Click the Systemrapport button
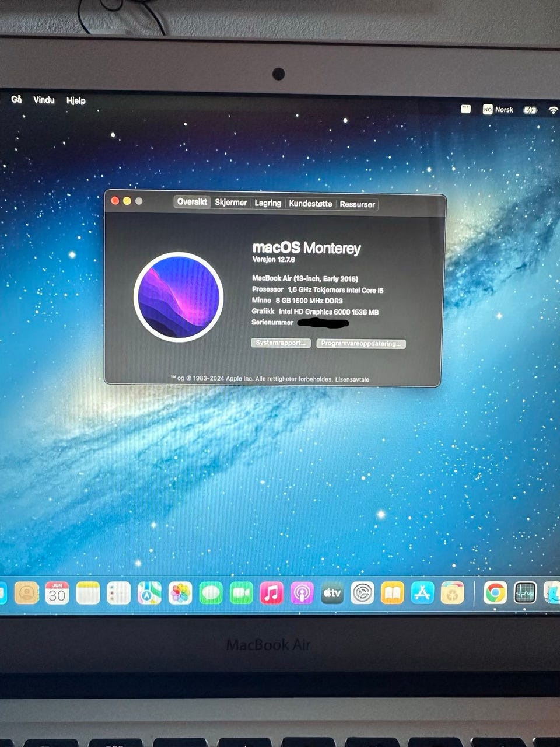The height and width of the screenshot is (747, 560). [x=281, y=343]
